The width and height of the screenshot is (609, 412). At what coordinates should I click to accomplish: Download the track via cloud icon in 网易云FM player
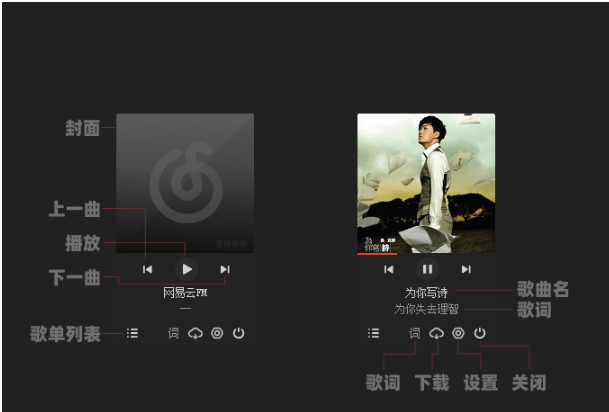click(195, 333)
